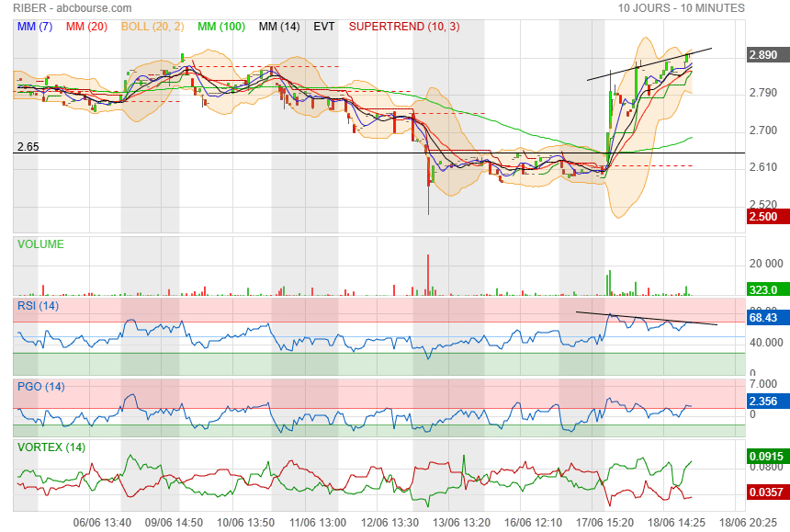Select the 2.65 horizontal line label
790x532 pixels.
click(x=29, y=146)
